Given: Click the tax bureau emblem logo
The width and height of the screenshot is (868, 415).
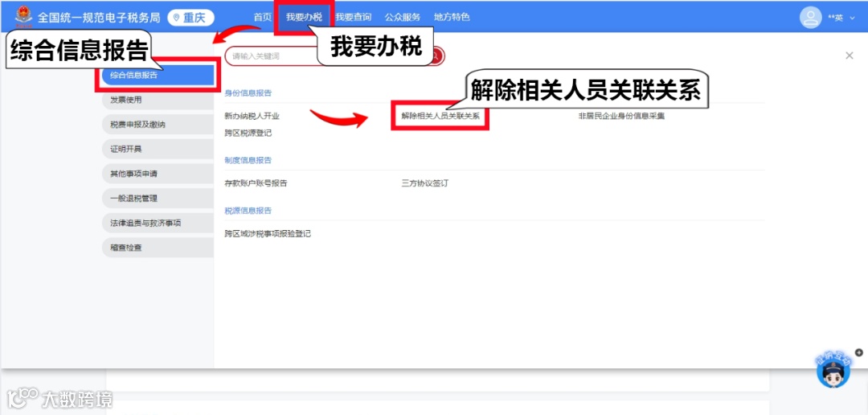Looking at the screenshot, I should 24,16.
